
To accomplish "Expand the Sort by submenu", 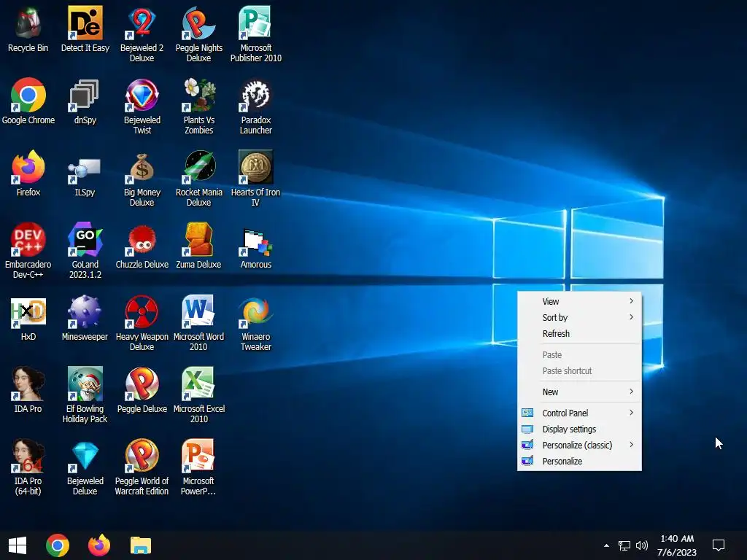I will click(579, 318).
